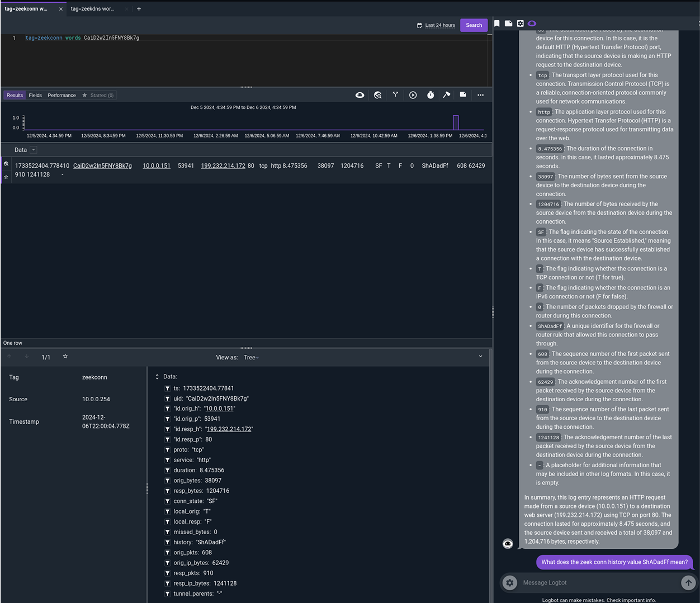Grab the vertical divider beside the Logbot panel

point(493,312)
